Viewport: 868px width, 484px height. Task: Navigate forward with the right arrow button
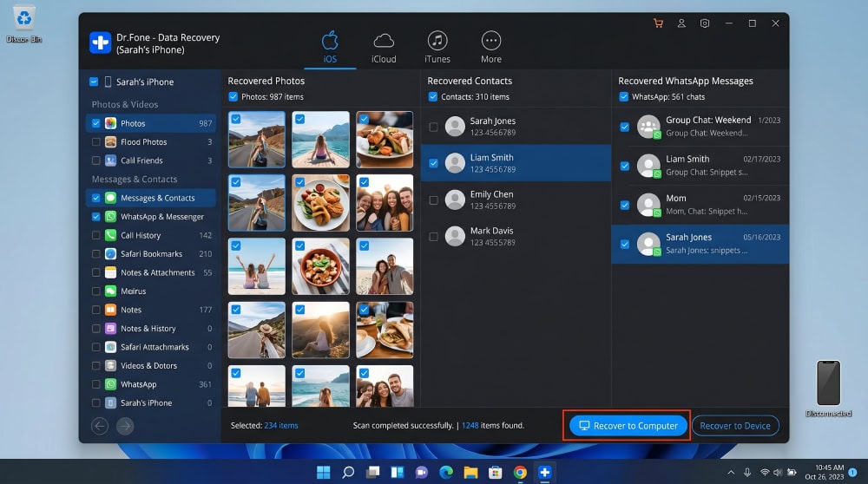point(125,426)
